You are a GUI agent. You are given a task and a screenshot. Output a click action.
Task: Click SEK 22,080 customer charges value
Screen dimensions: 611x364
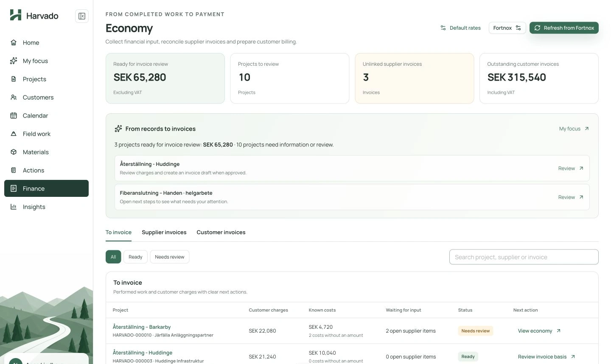(x=262, y=331)
